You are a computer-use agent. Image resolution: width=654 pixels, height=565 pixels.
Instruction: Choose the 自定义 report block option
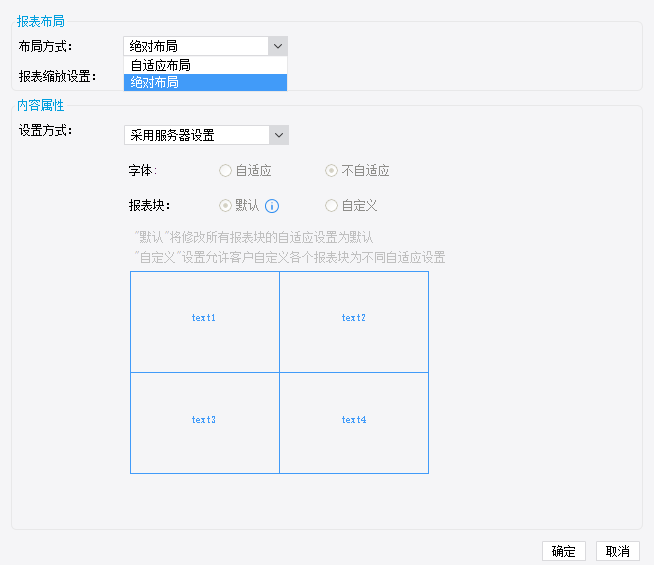click(x=331, y=206)
